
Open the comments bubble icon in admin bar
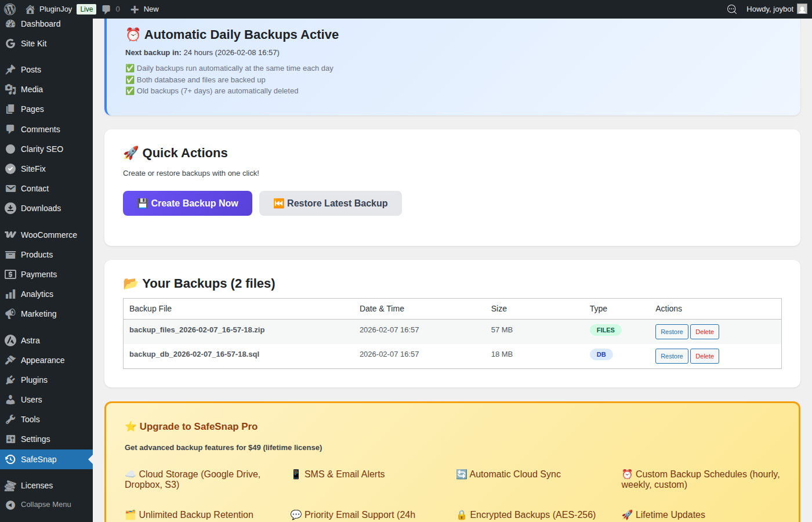[106, 9]
